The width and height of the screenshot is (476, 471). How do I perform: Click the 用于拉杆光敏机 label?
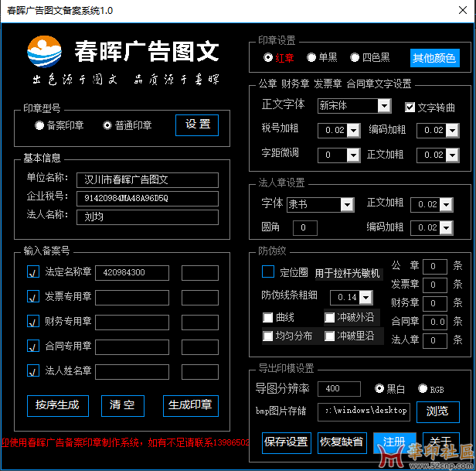pyautogui.click(x=347, y=274)
